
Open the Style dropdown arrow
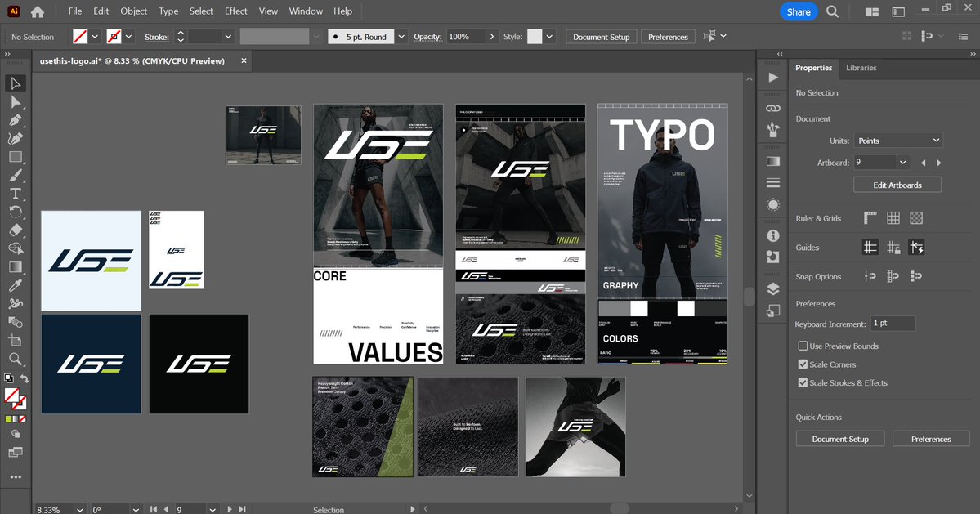[549, 37]
